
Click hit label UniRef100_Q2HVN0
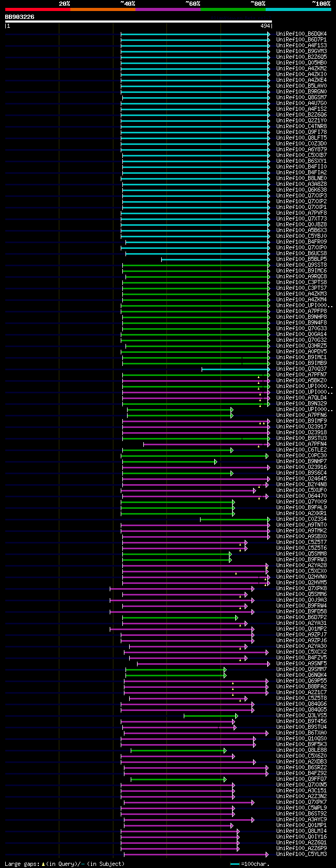point(301,577)
